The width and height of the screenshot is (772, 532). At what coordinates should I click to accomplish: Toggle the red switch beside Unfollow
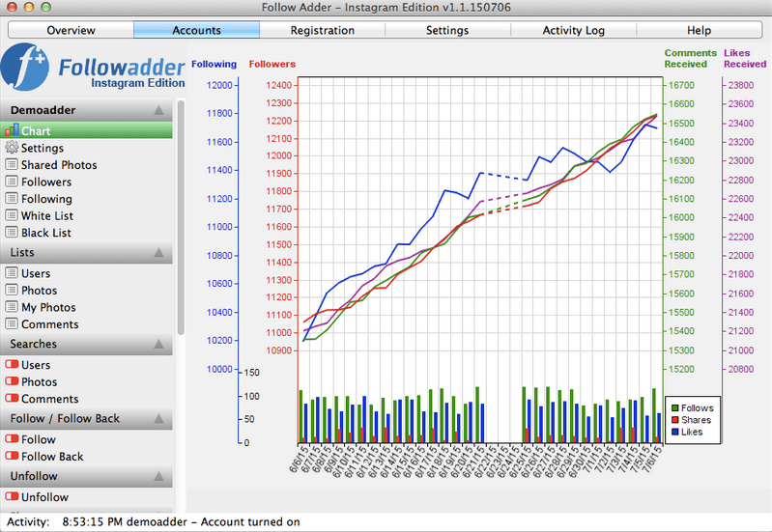pos(12,496)
